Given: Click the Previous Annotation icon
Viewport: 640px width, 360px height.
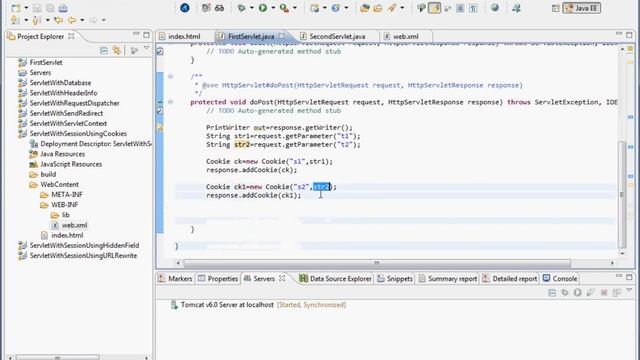Looking at the screenshot, I should (x=37, y=20).
